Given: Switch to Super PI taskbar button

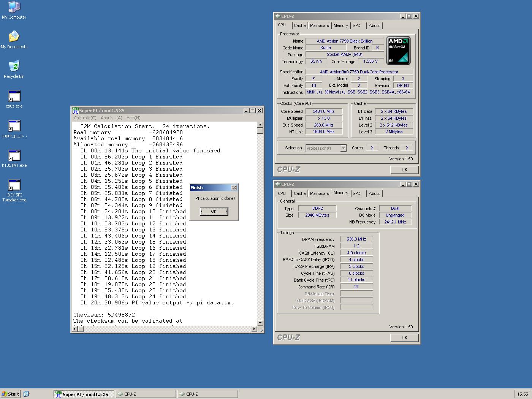Looking at the screenshot, I should [x=84, y=394].
